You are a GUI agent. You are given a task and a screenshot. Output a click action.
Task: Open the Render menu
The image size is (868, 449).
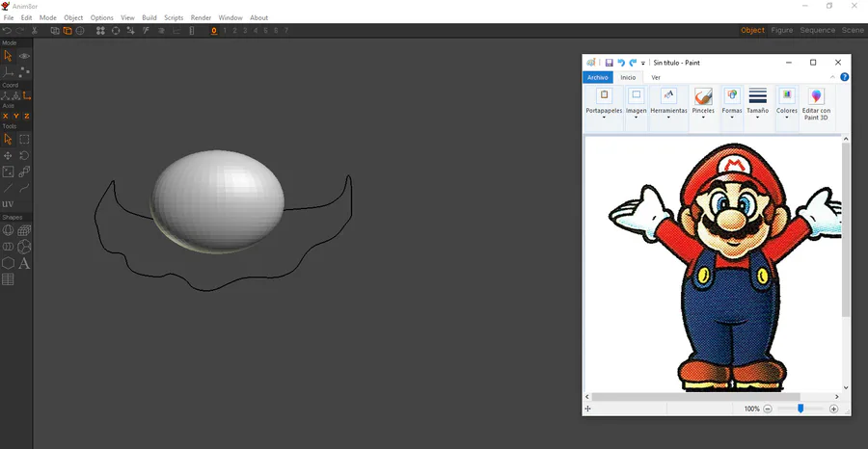tap(201, 17)
